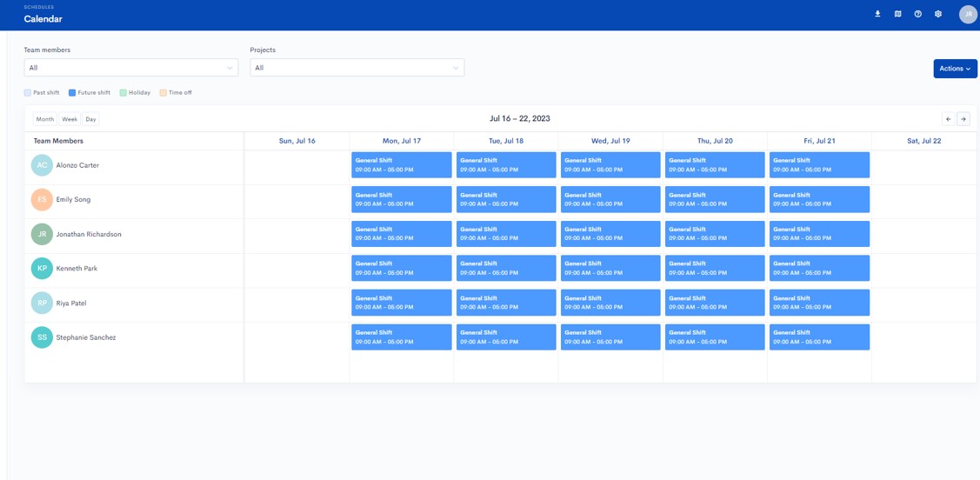Click Kenneth Park's KP avatar
980x480 pixels.
[x=42, y=268]
